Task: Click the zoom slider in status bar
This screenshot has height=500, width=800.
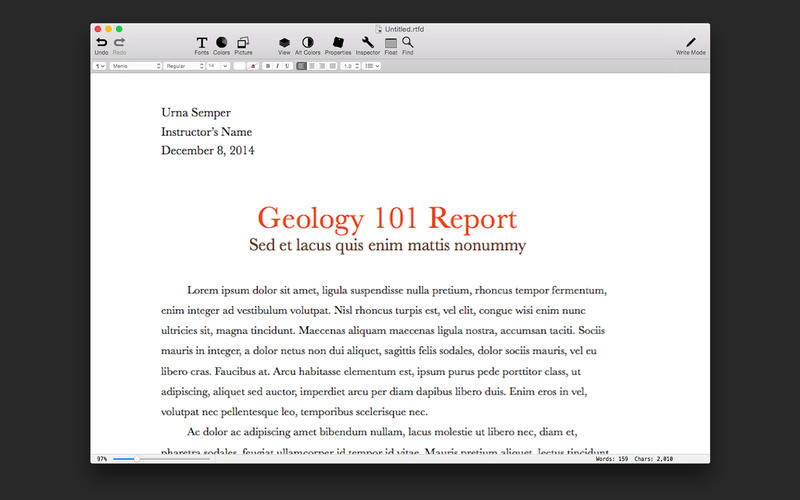Action: click(x=136, y=459)
